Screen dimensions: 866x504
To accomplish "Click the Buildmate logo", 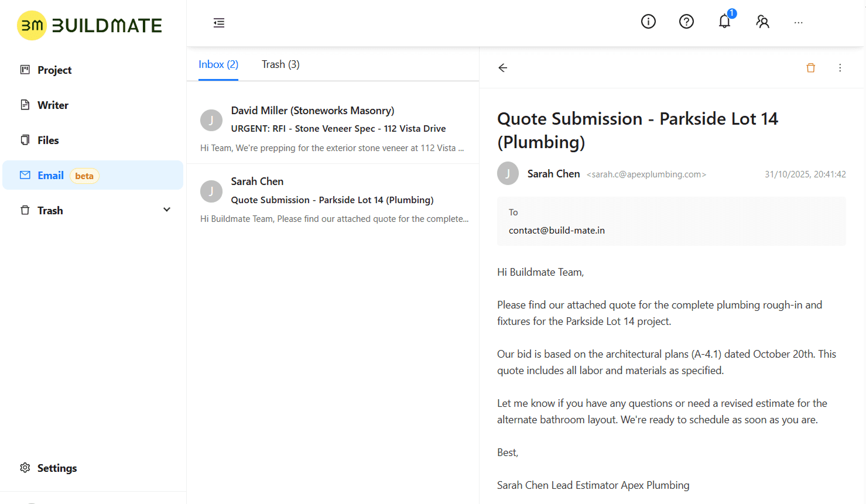I will [90, 25].
